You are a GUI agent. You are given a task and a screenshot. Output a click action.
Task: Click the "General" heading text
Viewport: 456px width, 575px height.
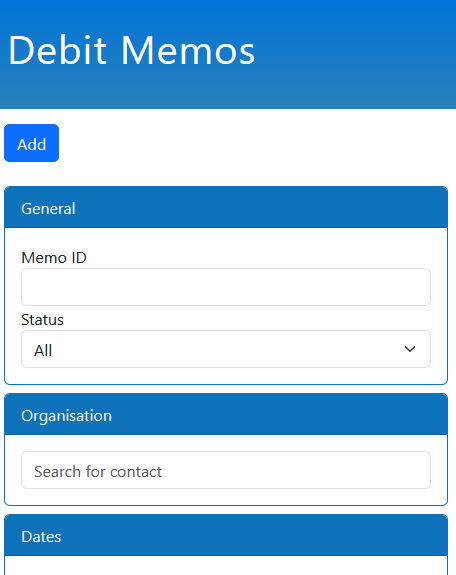(48, 209)
